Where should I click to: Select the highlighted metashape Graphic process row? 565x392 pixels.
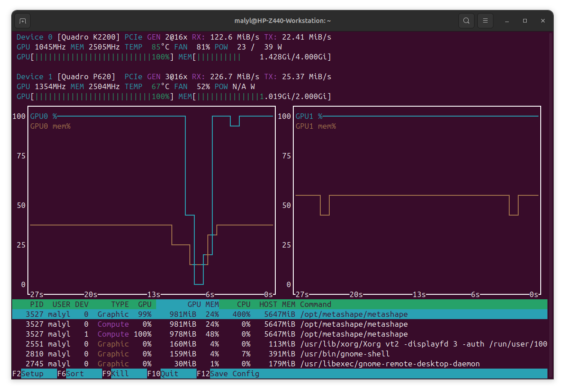280,314
